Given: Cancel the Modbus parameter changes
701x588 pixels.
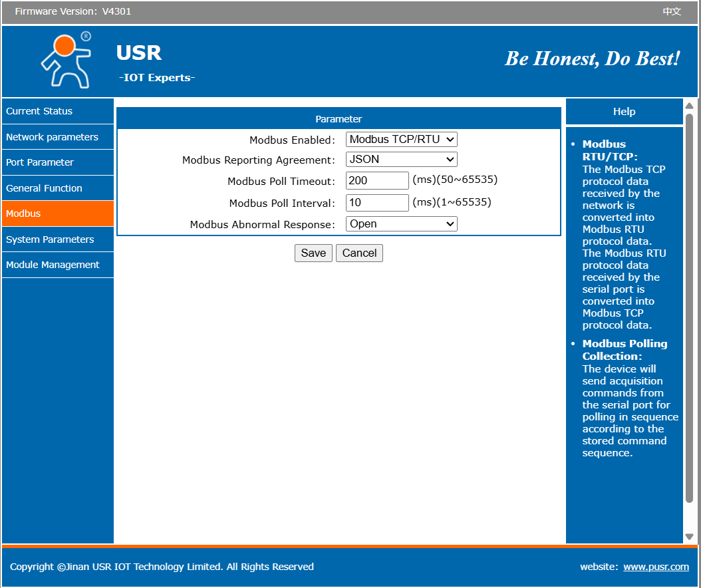Looking at the screenshot, I should (x=359, y=253).
